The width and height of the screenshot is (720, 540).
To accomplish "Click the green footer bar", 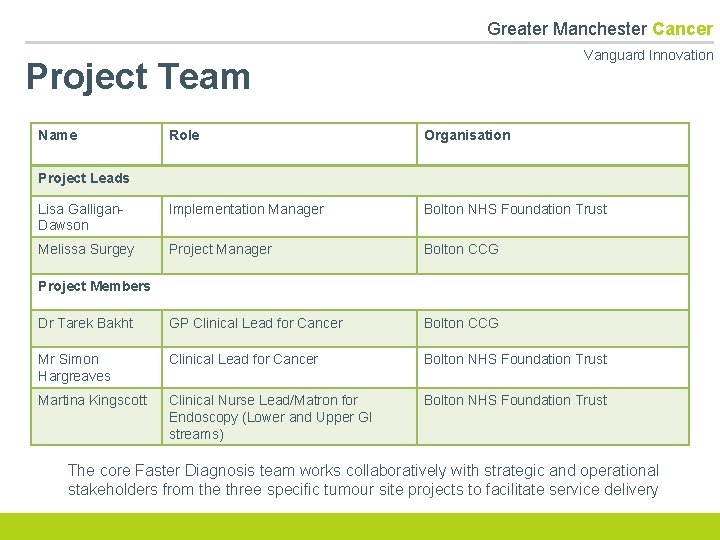I will pos(359,526).
